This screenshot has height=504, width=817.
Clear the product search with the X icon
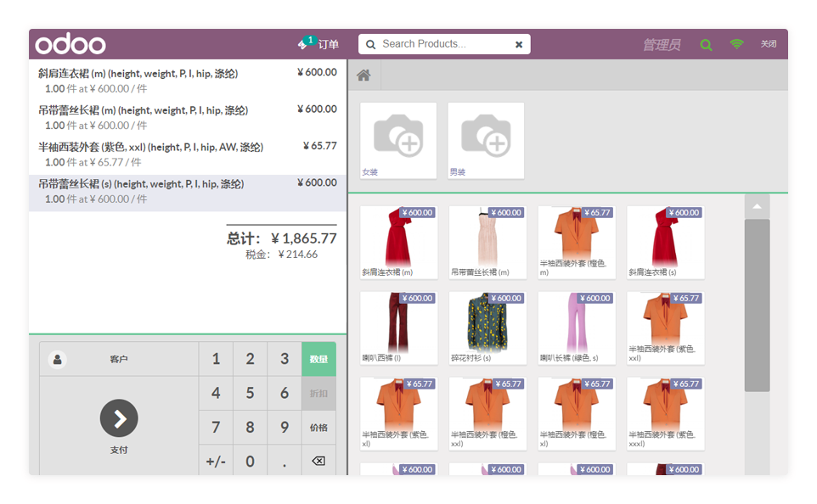click(x=519, y=44)
